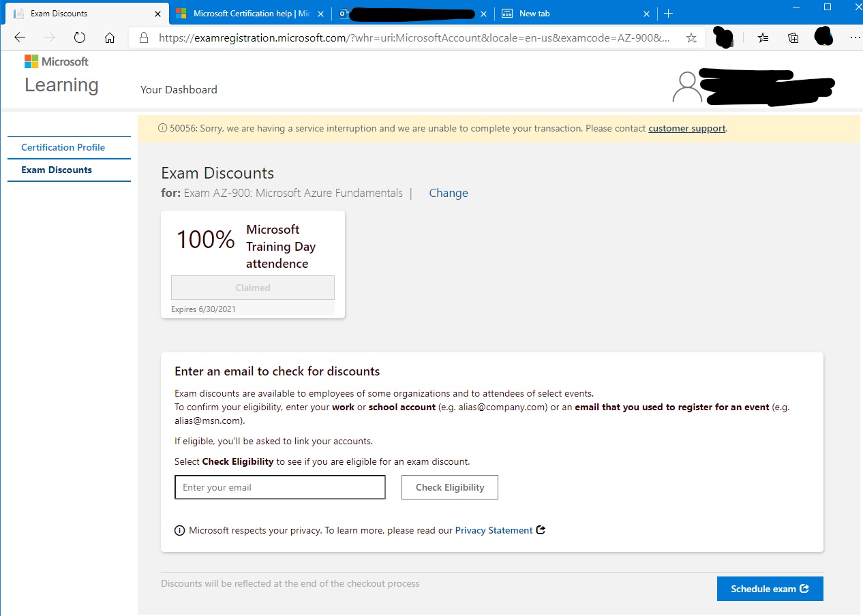Open a new tab with plus icon
863x616 pixels.
point(669,14)
